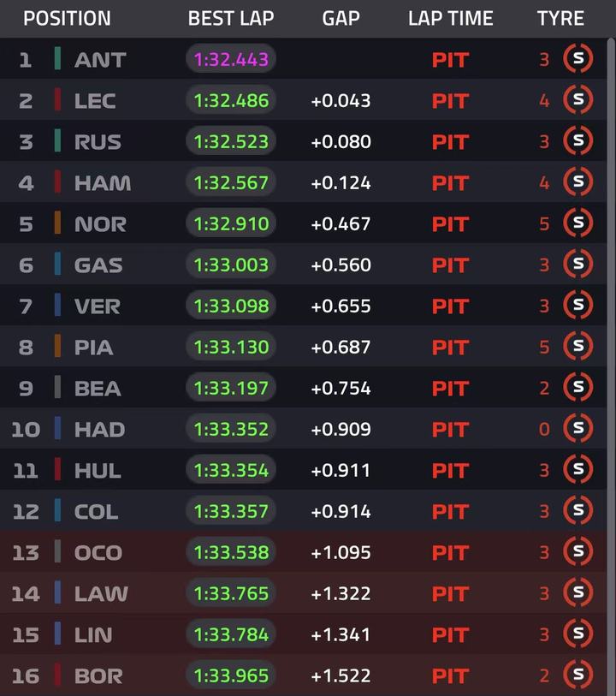
Task: Click the team color bar beside PIA
Action: [57, 347]
